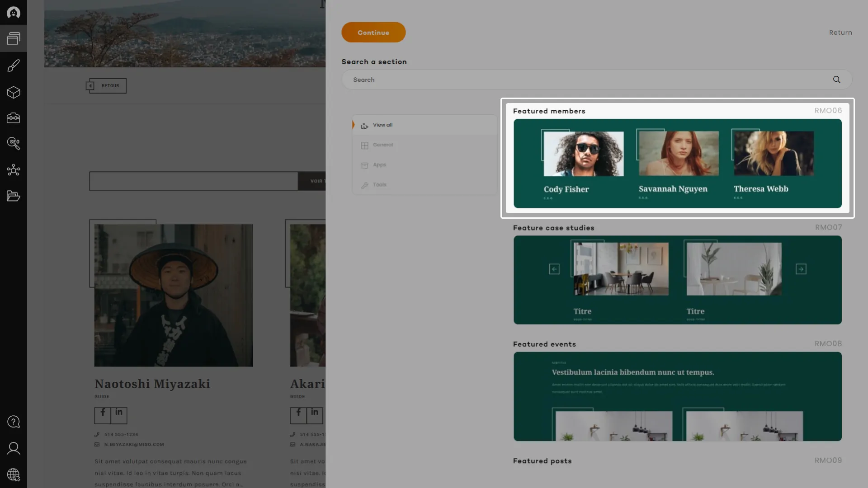Select the paintbrush design tool
Image resolution: width=868 pixels, height=488 pixels.
14,66
